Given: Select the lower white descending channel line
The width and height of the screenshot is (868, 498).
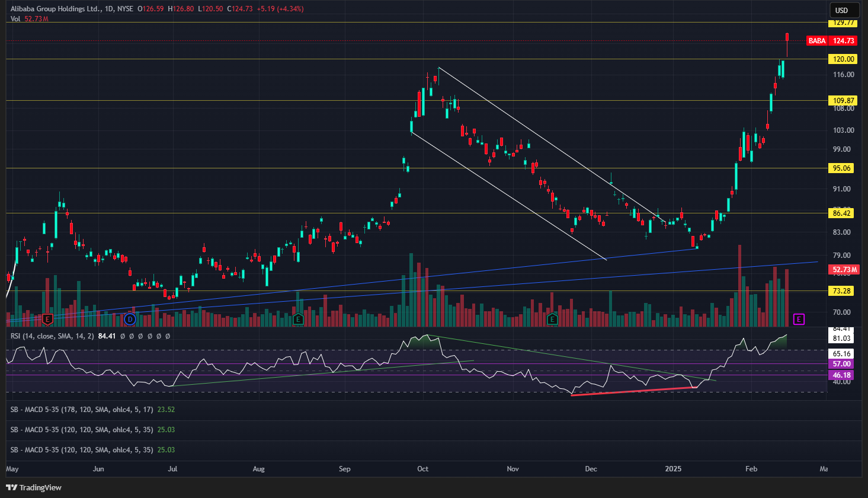Looking at the screenshot, I should (508, 196).
